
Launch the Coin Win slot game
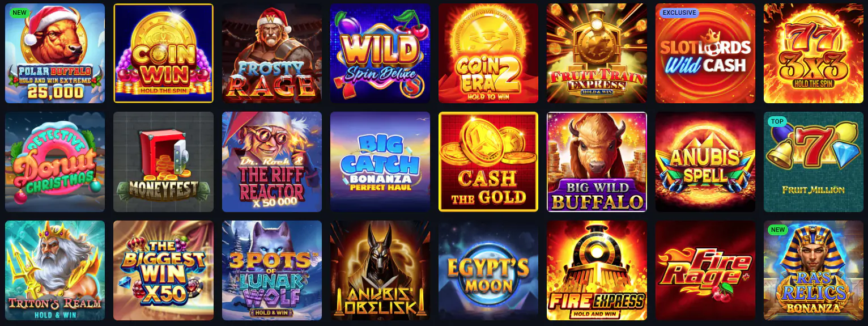tap(163, 53)
